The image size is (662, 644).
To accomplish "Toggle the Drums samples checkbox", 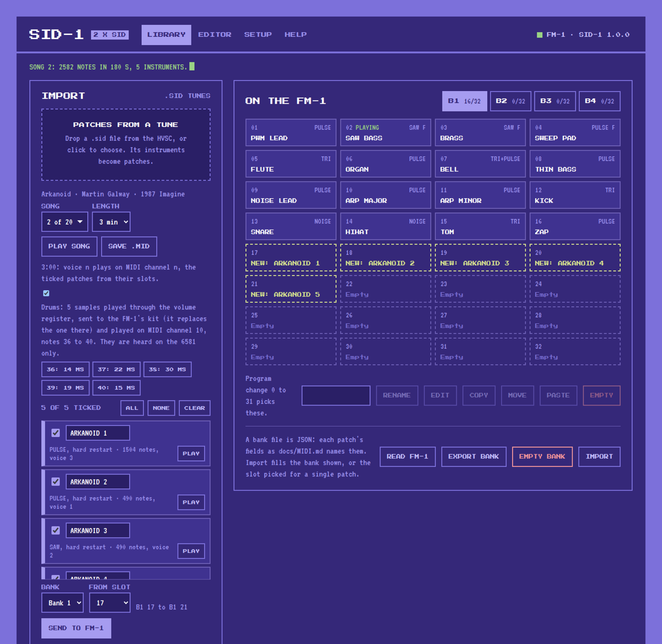I will tap(46, 294).
